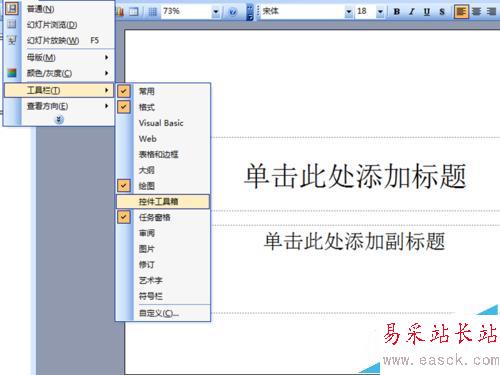
Task: Click the Normal view icon in View menu
Action: (x=12, y=8)
